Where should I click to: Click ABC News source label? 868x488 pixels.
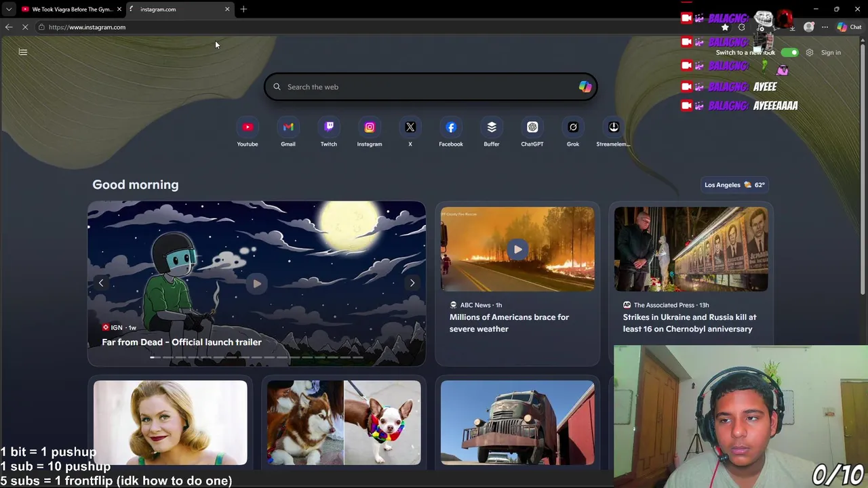tap(475, 305)
